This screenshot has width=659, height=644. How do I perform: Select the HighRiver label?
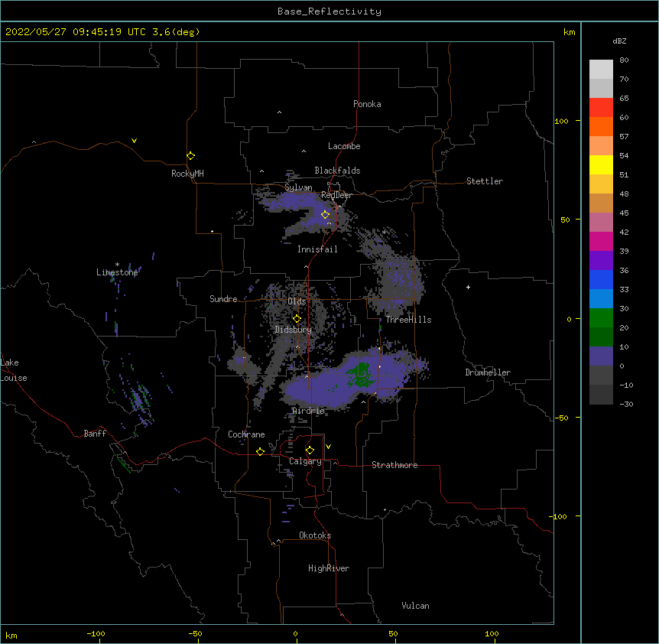[329, 568]
